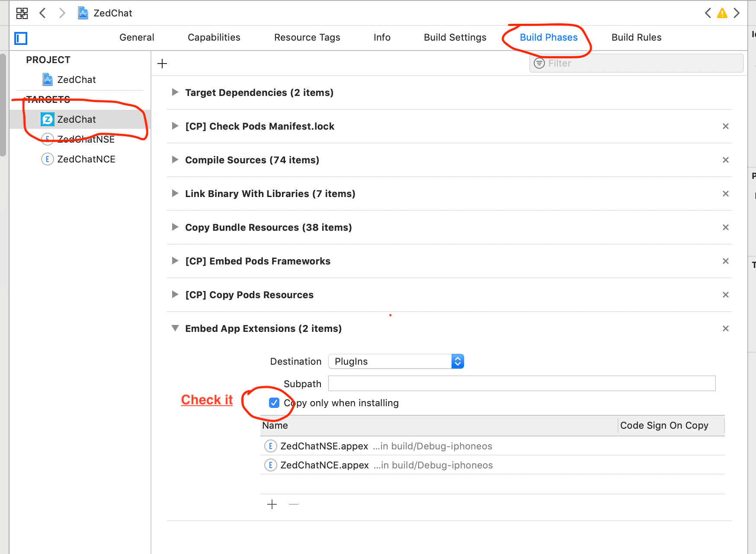The width and height of the screenshot is (756, 554).
Task: Go forward in editor history
Action: pos(62,13)
